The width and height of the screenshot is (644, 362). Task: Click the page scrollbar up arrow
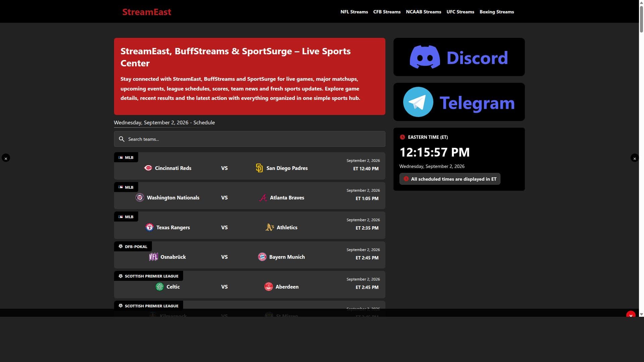coord(641,3)
